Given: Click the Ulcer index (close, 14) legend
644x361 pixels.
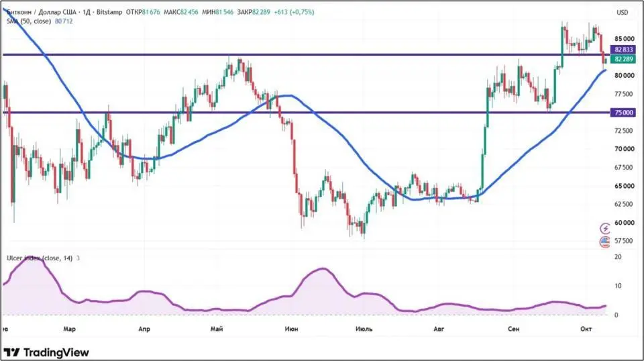Looking at the screenshot, I should point(40,258).
